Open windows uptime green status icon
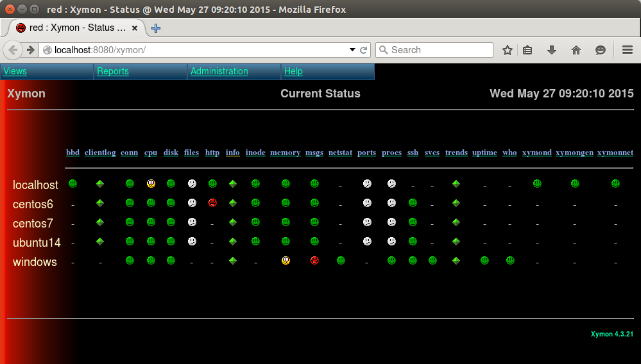The width and height of the screenshot is (641, 364). (x=484, y=260)
